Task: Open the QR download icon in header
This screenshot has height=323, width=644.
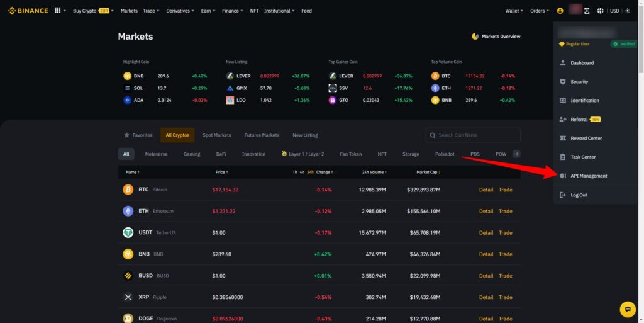Action: (587, 11)
